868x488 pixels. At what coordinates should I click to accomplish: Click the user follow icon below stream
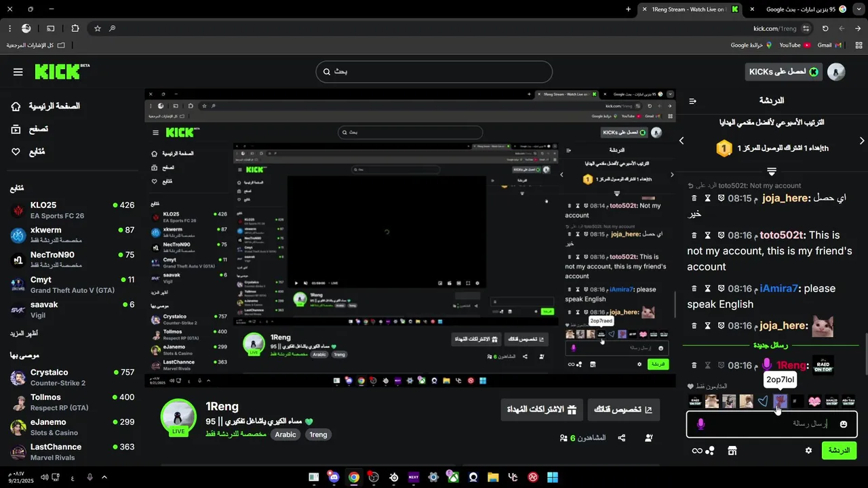pos(648,439)
